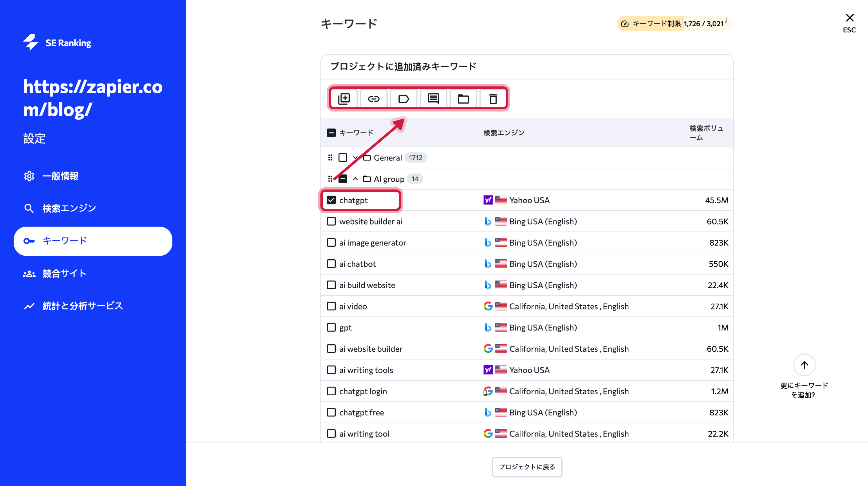
Task: Check the website builder ai checkbox
Action: pos(331,221)
